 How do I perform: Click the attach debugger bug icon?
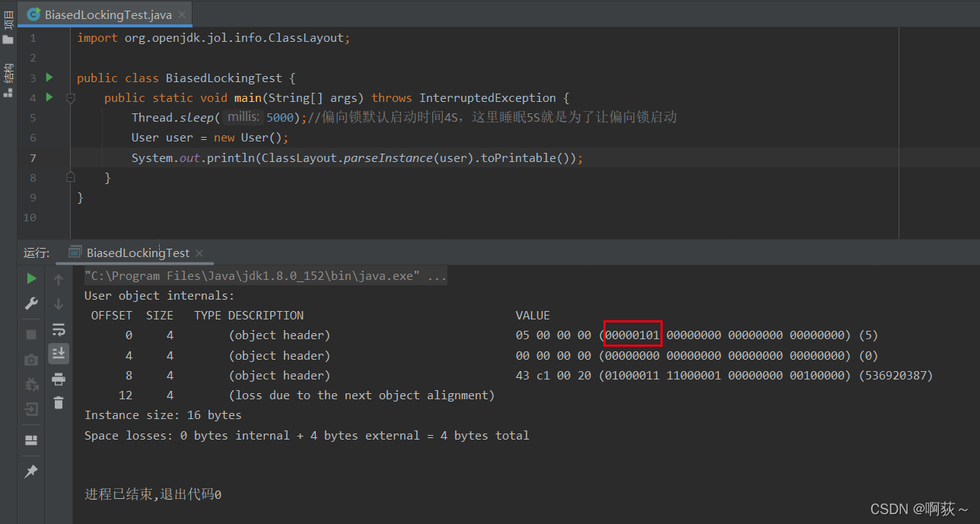click(31, 385)
